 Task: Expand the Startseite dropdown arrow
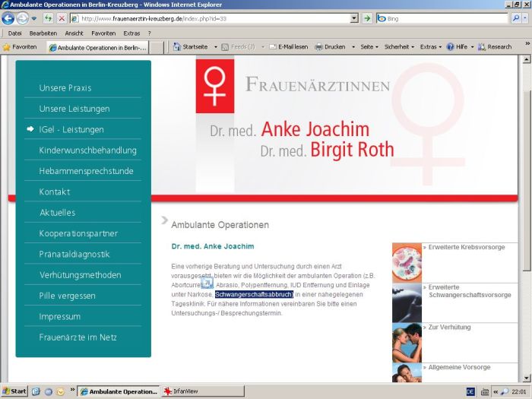click(215, 47)
